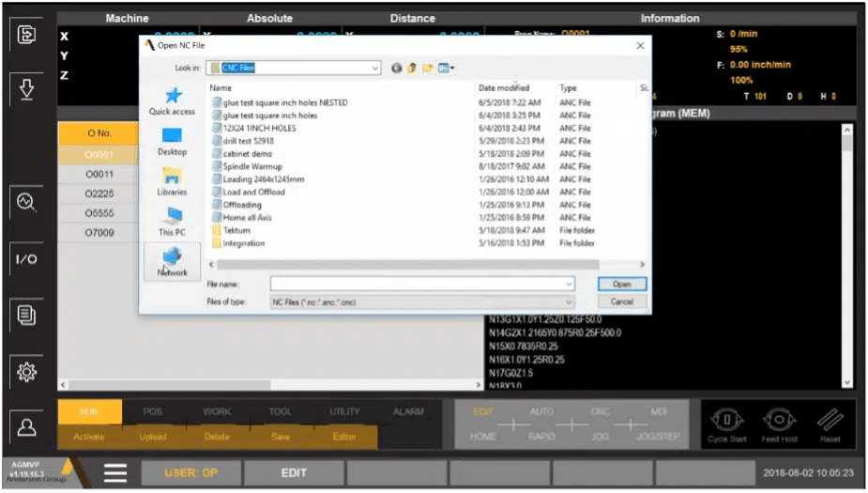Select the Spindle Warmup file
Image resolution: width=868 pixels, height=493 pixels.
click(x=252, y=166)
